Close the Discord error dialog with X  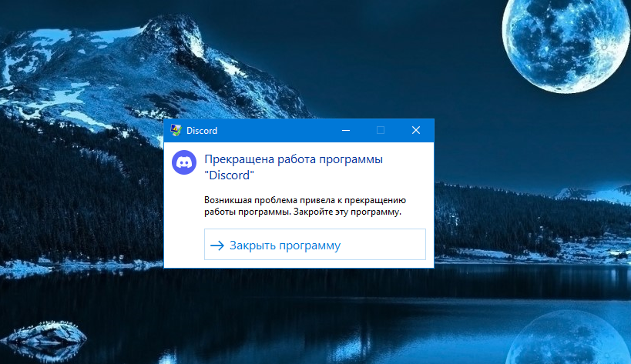pos(416,130)
